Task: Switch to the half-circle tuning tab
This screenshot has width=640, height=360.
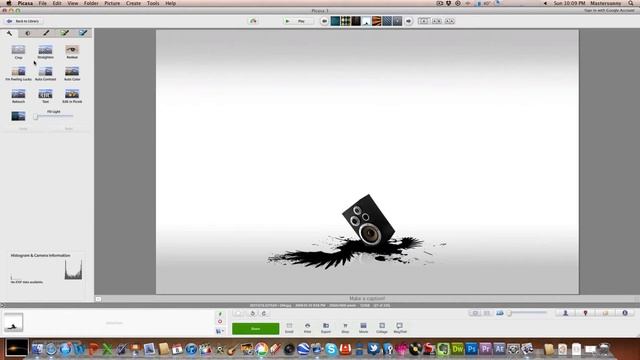Action: pyautogui.click(x=28, y=33)
